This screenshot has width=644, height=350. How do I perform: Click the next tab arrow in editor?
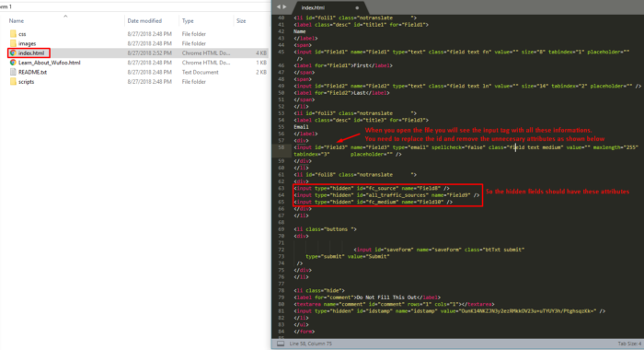(x=284, y=7)
